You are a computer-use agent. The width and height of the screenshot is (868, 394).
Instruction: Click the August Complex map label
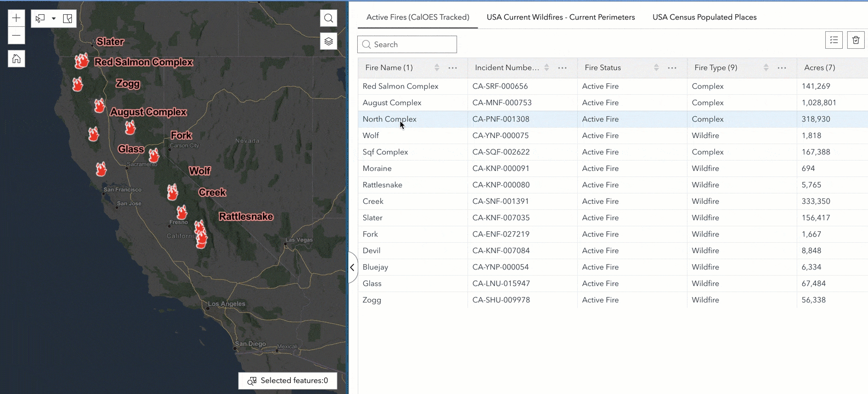pyautogui.click(x=149, y=112)
